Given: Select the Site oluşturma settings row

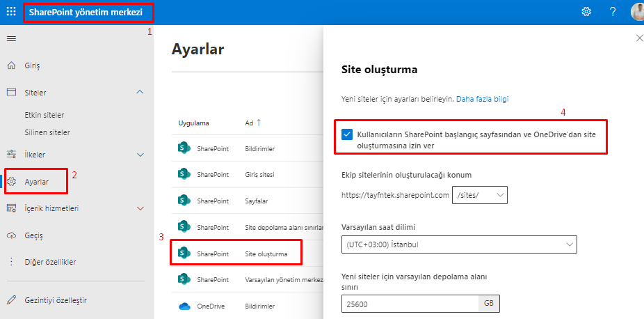Looking at the screenshot, I should point(266,254).
